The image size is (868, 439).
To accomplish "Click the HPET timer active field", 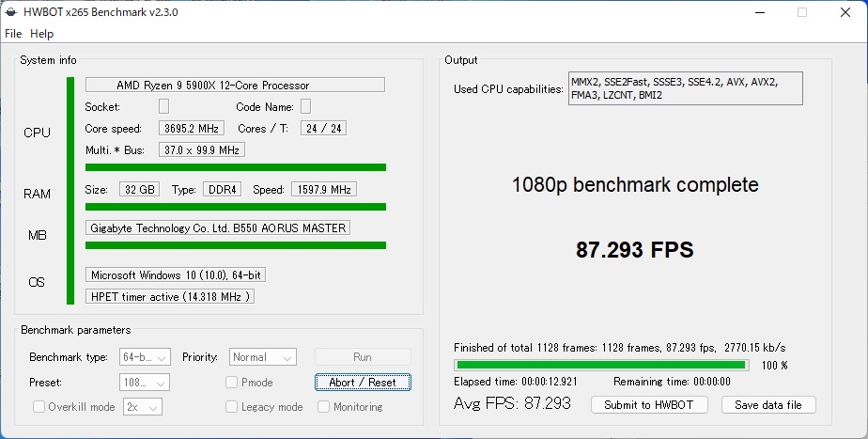I will point(170,296).
